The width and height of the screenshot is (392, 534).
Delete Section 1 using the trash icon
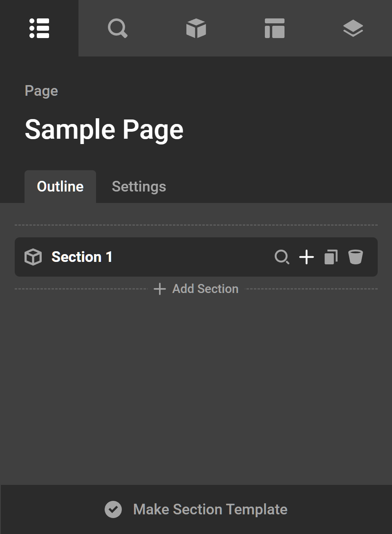tap(356, 257)
